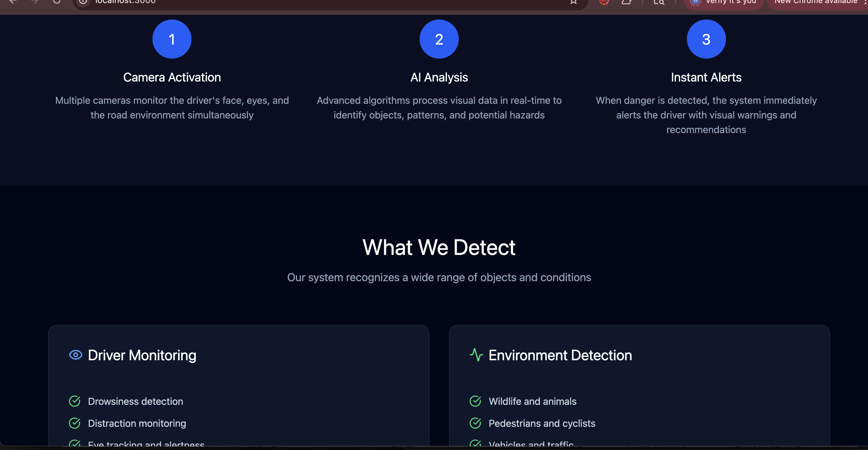Click the Verify it's you profile button

tap(724, 2)
